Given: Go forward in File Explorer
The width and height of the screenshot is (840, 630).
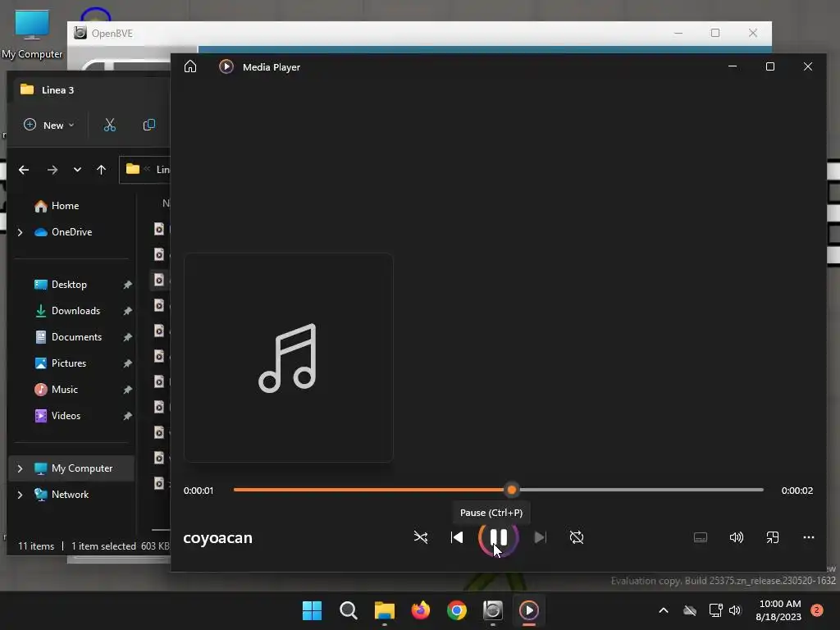Looking at the screenshot, I should 52,170.
